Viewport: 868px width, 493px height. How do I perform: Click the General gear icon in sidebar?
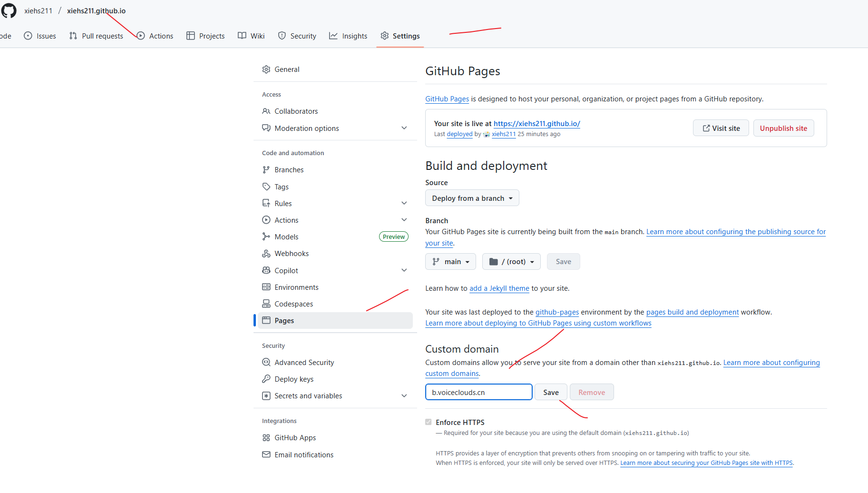266,69
